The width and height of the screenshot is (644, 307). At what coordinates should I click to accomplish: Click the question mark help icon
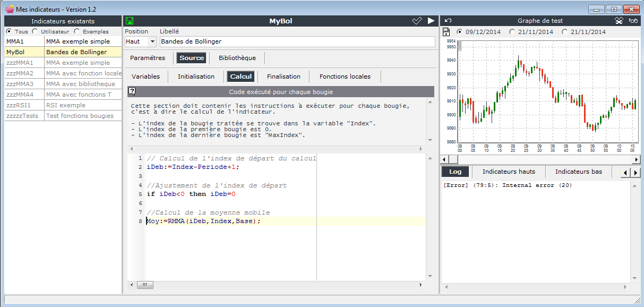point(132,91)
